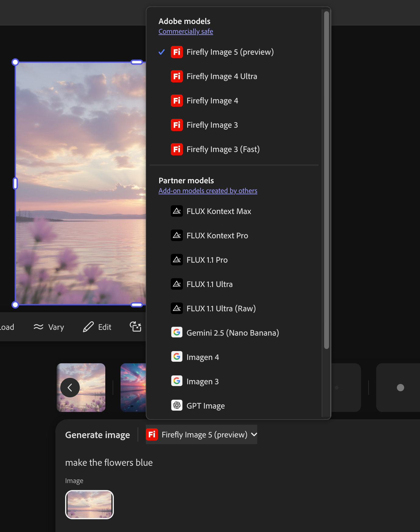Click the bottom-left corner handle of image
The width and height of the screenshot is (420, 532).
point(15,305)
